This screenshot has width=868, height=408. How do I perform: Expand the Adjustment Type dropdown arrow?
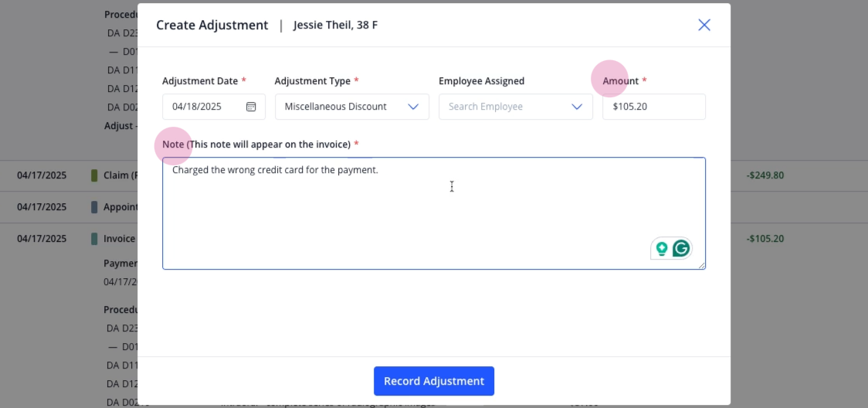413,107
